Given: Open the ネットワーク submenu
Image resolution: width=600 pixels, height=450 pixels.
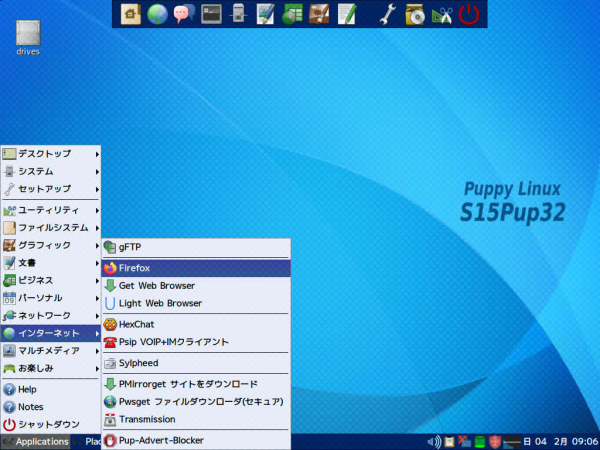Looking at the screenshot, I should [51, 316].
